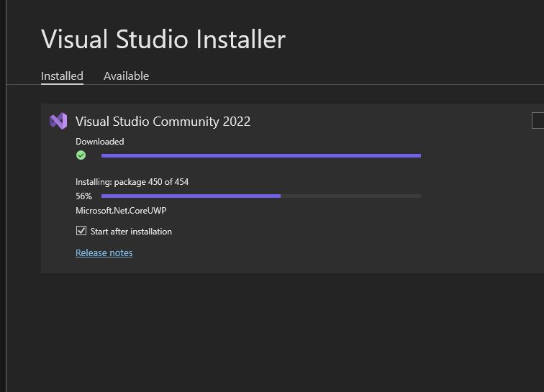Open the Available tab
This screenshot has width=544, height=392.
click(127, 76)
